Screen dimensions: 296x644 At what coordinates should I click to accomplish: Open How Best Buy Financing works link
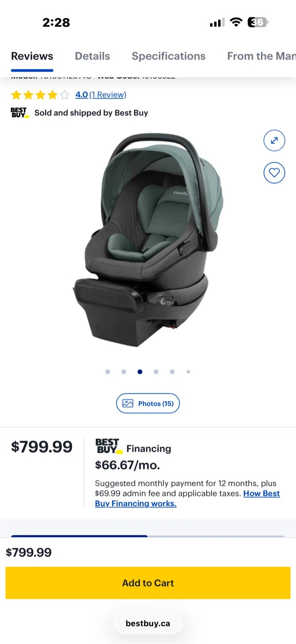pos(187,498)
